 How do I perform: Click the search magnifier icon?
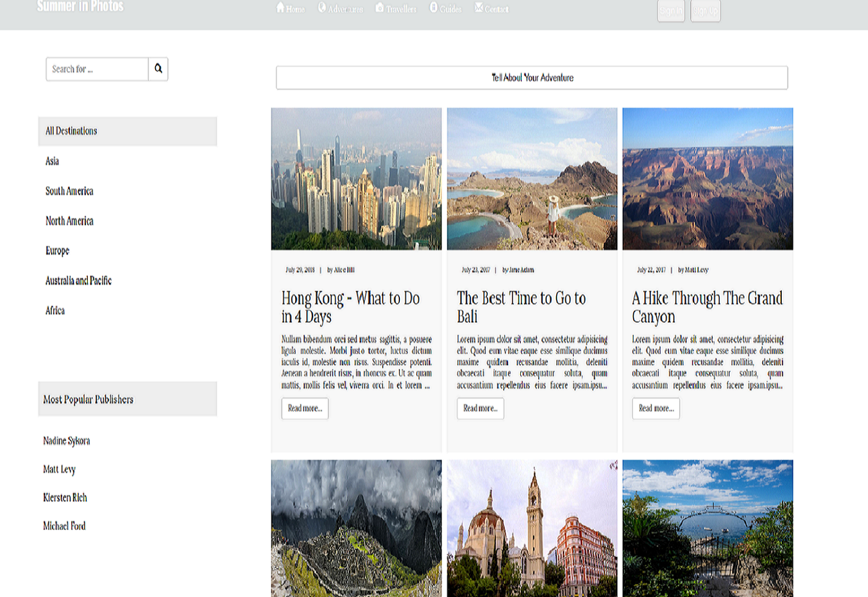(158, 69)
